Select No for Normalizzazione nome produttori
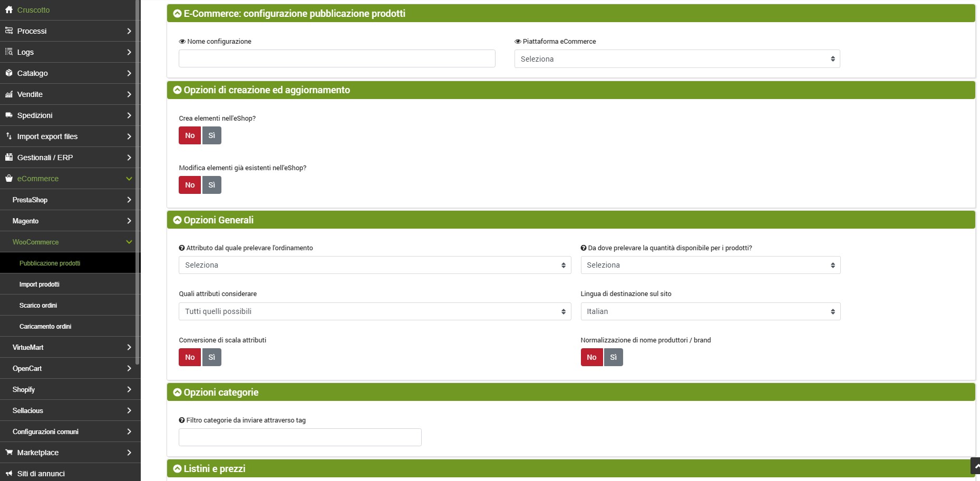The width and height of the screenshot is (980, 481). (x=591, y=357)
